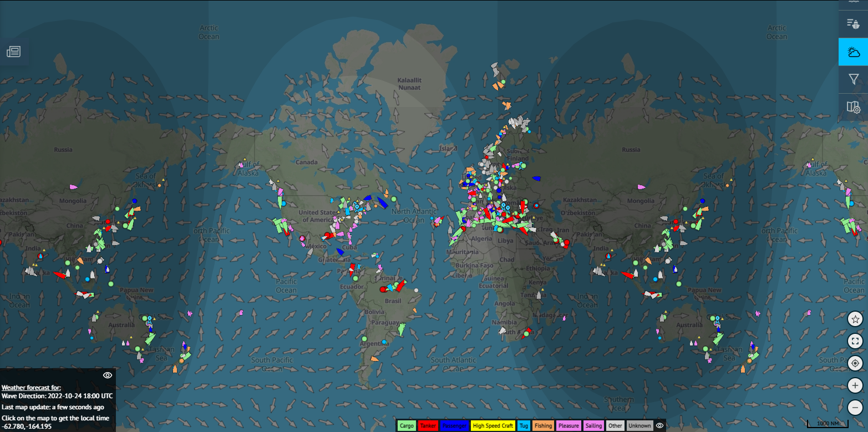
Task: Toggle Cargo vessels in legend
Action: click(x=407, y=426)
